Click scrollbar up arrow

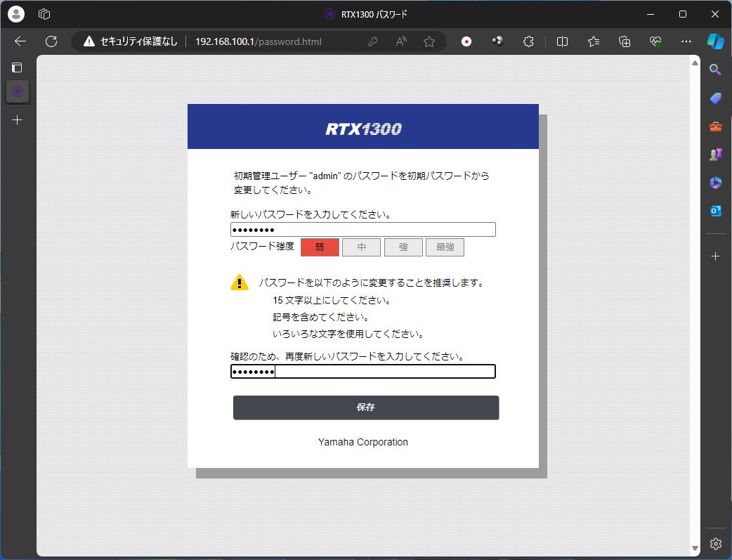point(695,63)
